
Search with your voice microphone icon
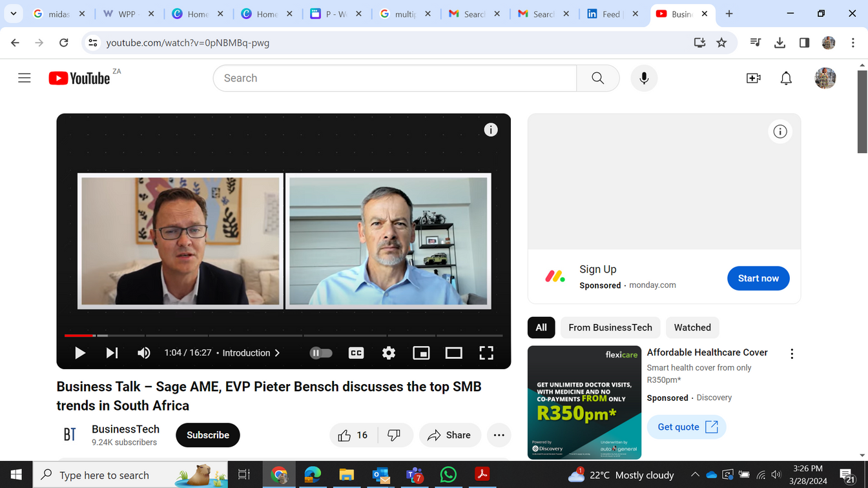click(644, 78)
